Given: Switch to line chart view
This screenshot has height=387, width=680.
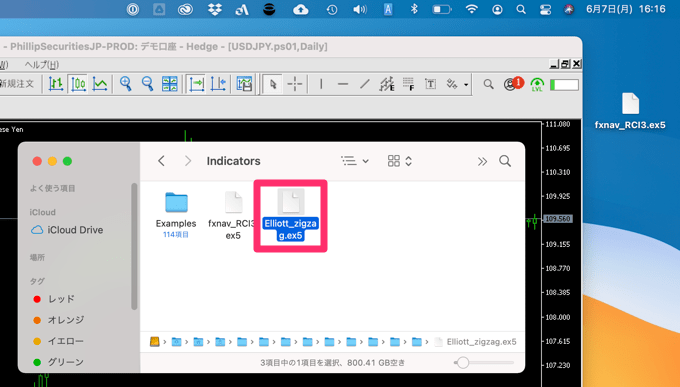Looking at the screenshot, I should coord(100,84).
